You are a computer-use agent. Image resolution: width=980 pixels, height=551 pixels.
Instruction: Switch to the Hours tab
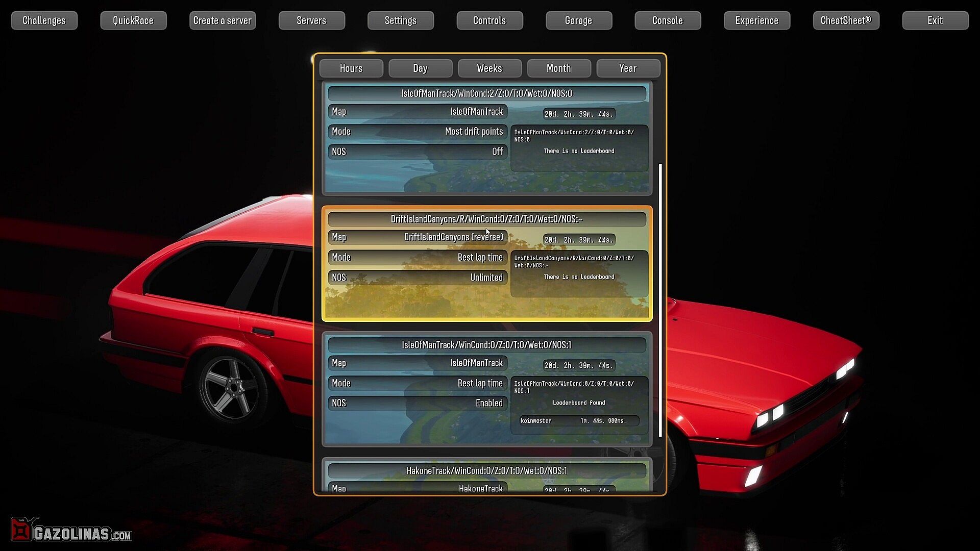point(351,68)
